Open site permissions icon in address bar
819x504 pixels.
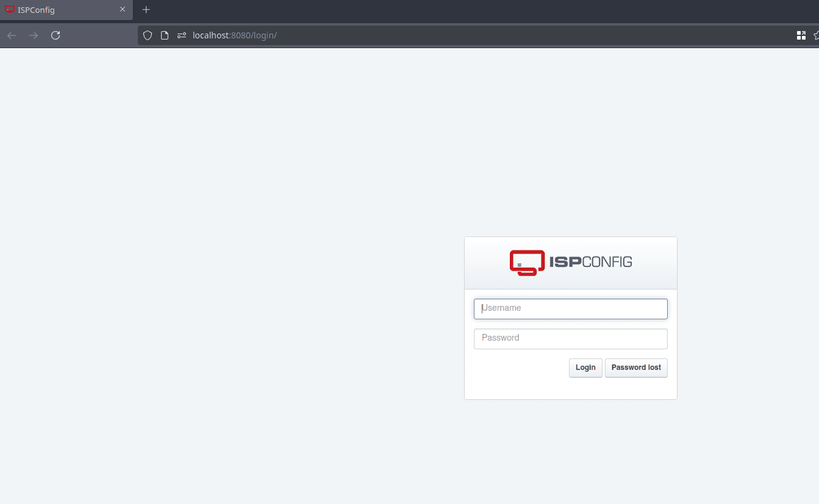tap(181, 35)
